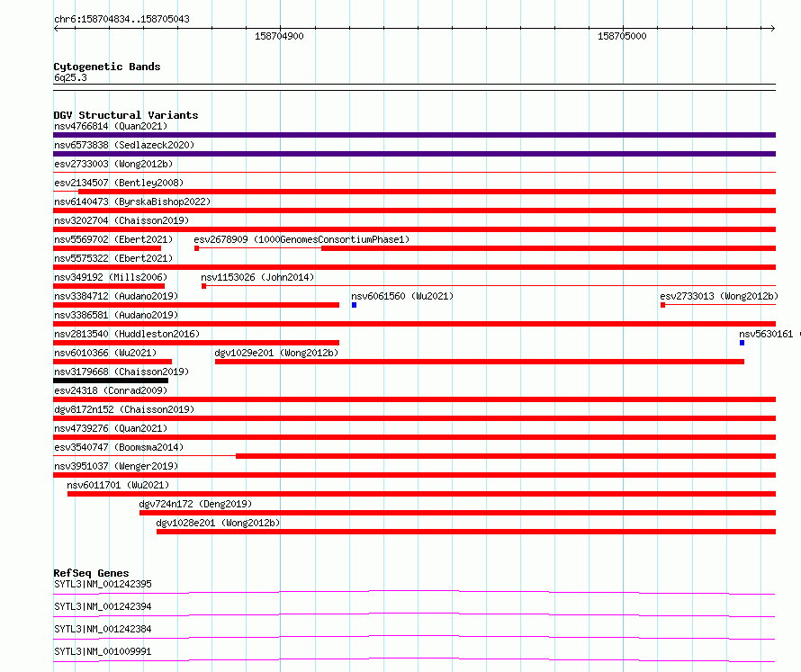Image resolution: width=801 pixels, height=672 pixels.
Task: Select the 6q25.3 band label
Action: pos(70,77)
